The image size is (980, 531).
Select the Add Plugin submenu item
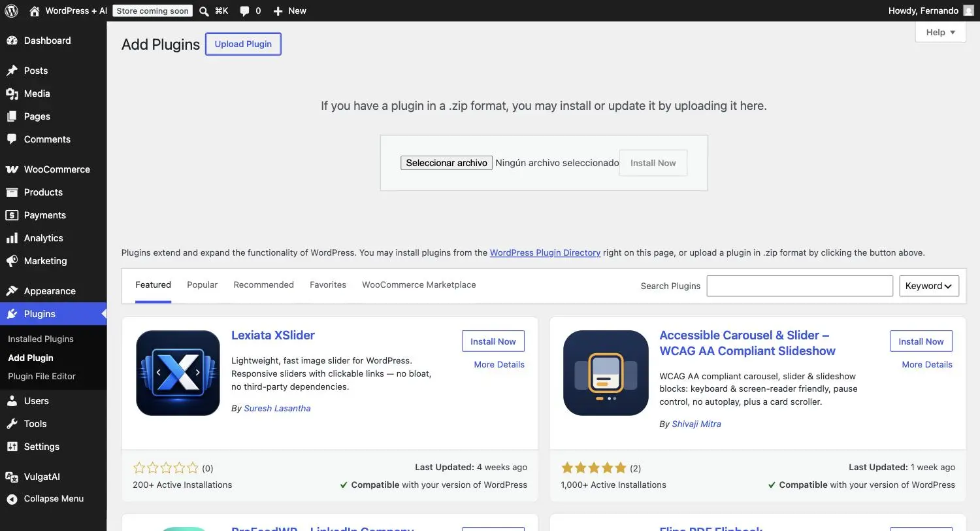(x=31, y=358)
